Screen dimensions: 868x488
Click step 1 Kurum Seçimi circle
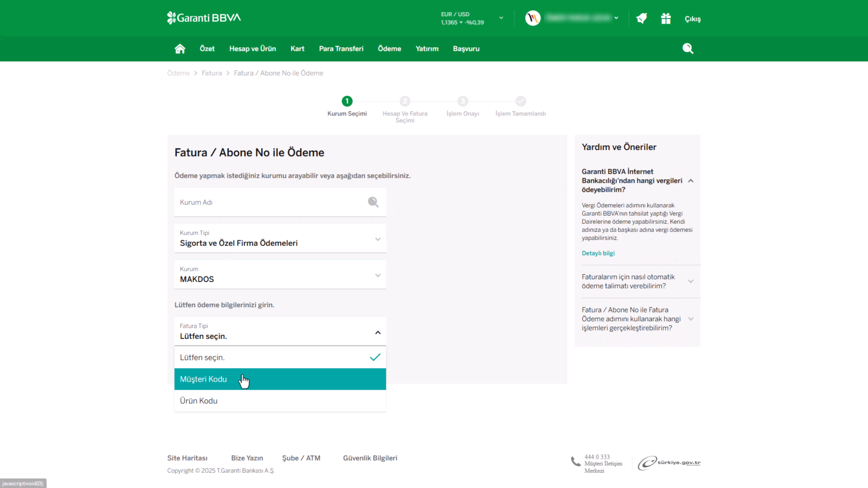(x=347, y=101)
